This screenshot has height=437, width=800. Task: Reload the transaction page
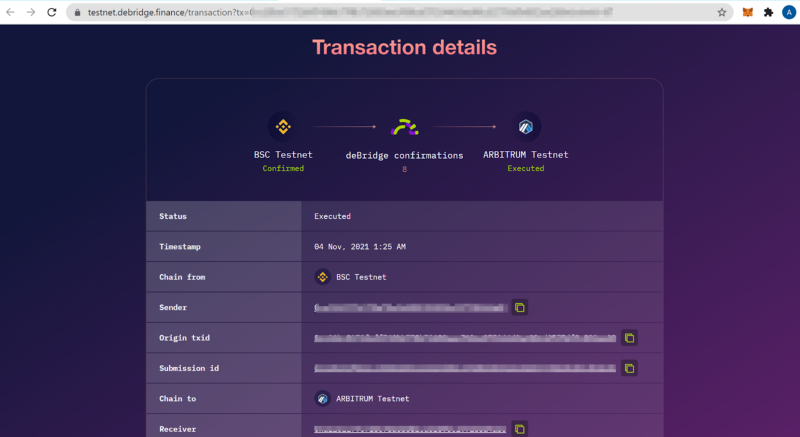(x=52, y=12)
